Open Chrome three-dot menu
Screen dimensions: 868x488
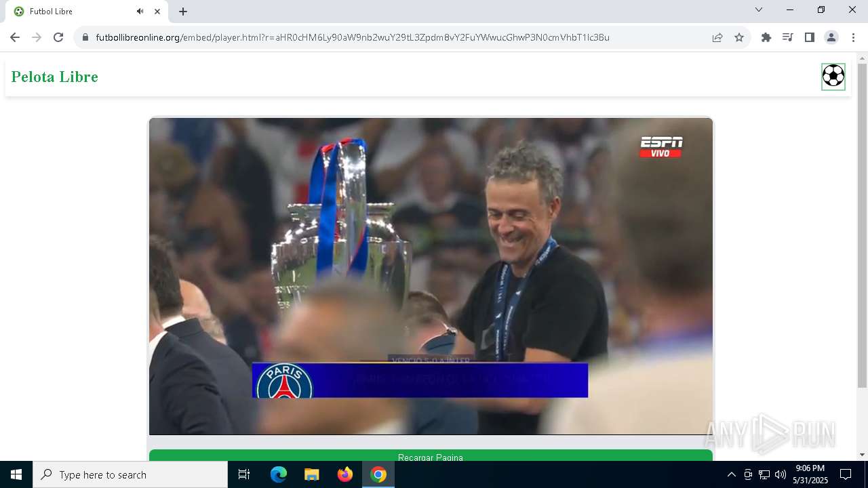(x=853, y=37)
